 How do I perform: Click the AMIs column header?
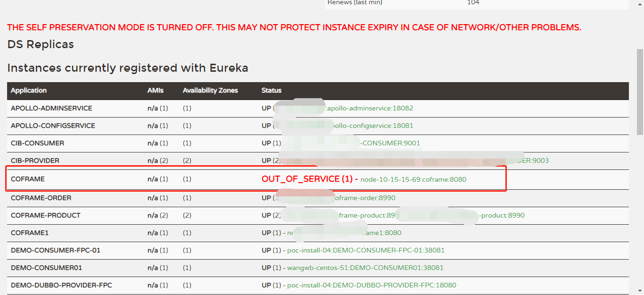pyautogui.click(x=155, y=91)
